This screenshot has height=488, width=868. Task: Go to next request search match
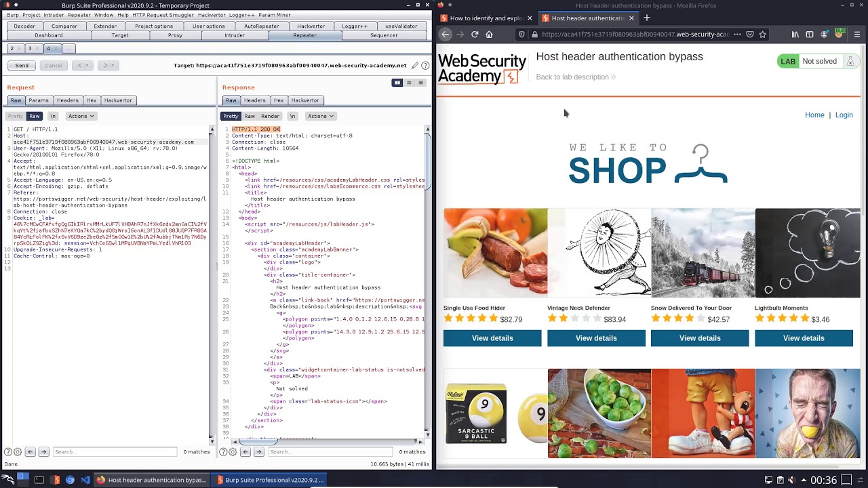[x=43, y=452]
